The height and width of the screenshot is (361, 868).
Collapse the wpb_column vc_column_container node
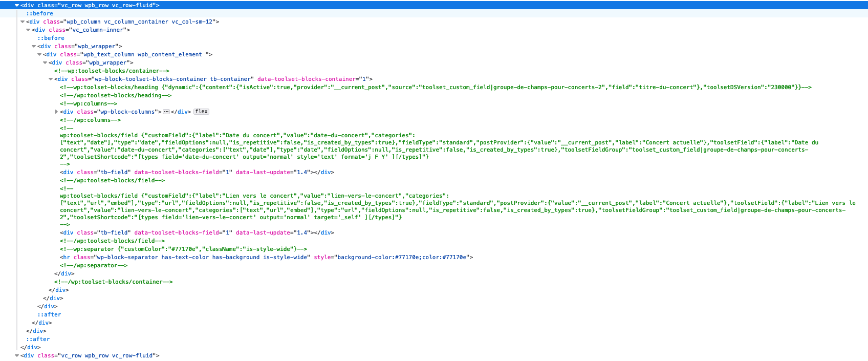(x=23, y=22)
